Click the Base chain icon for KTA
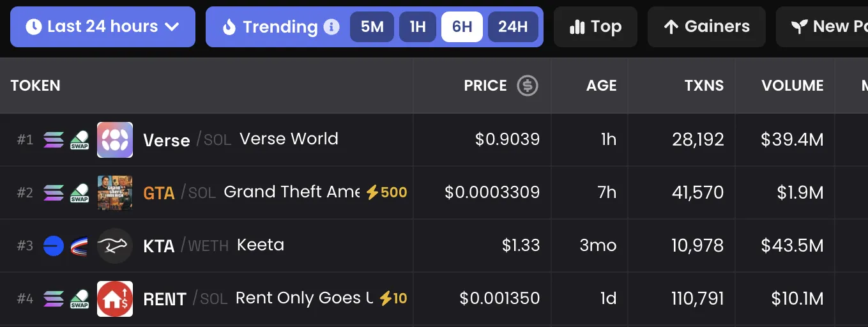868x327 pixels. 54,246
